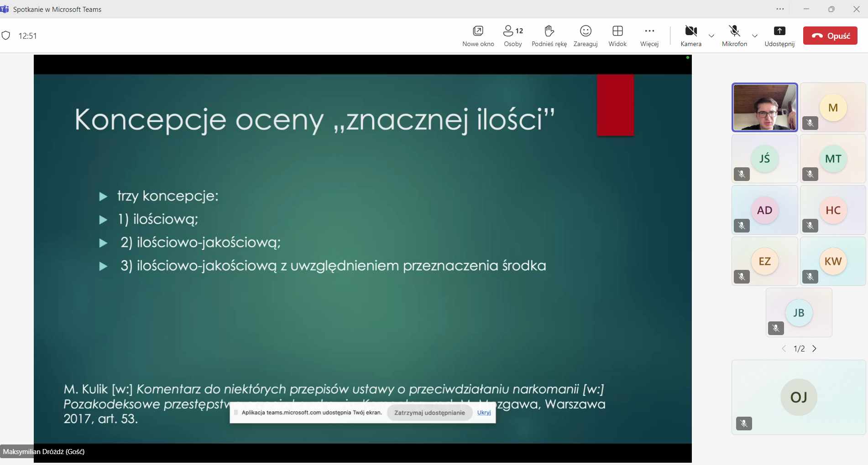The width and height of the screenshot is (868, 465).
Task: Open the Widok layout options
Action: pyautogui.click(x=617, y=36)
